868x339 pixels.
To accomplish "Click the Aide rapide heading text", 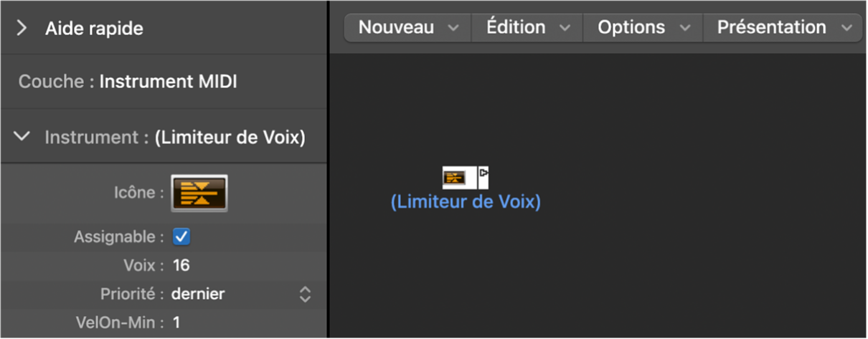I will (94, 29).
